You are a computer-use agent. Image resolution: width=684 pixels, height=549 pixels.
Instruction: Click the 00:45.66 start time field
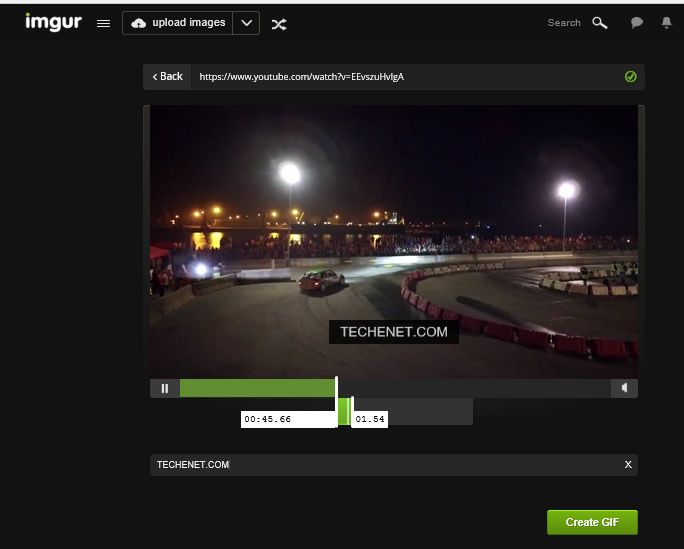pyautogui.click(x=286, y=419)
